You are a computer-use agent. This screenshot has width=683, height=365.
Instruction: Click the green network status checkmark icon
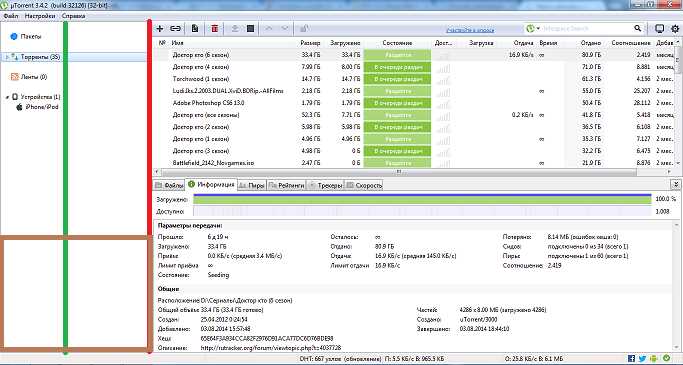pos(666,358)
